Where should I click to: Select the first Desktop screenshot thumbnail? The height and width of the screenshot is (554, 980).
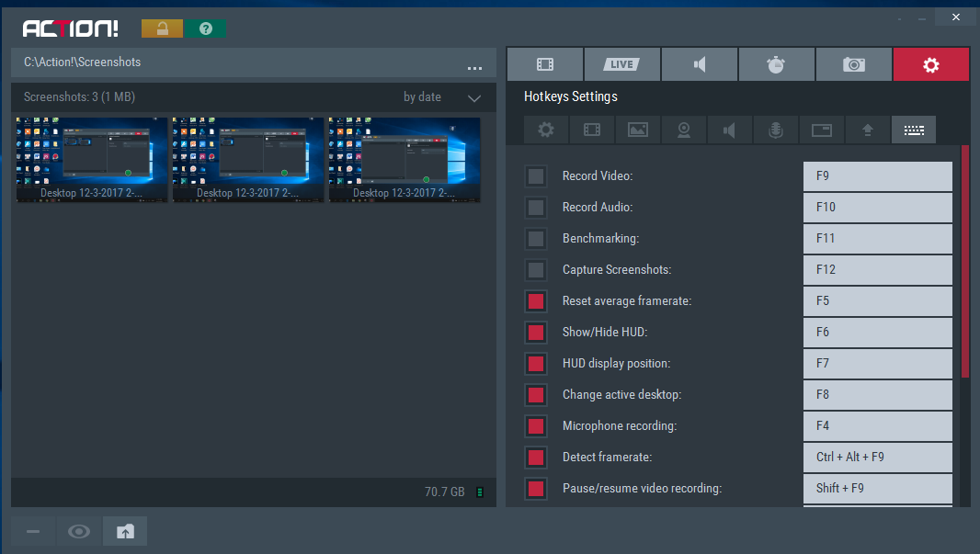pos(92,159)
